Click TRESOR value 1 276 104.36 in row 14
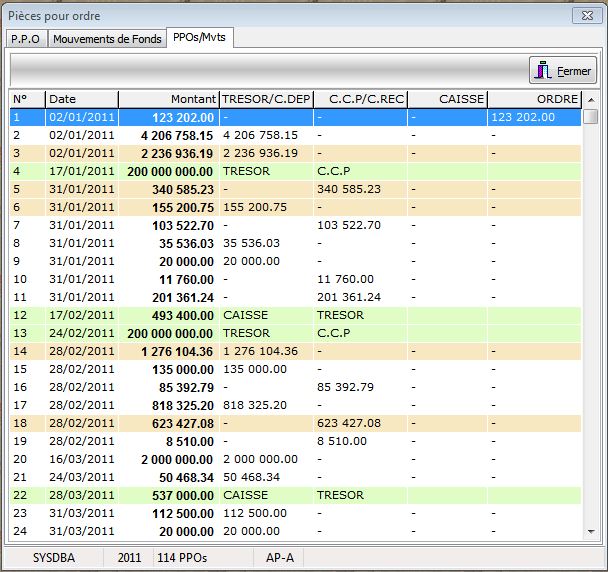 coord(260,351)
